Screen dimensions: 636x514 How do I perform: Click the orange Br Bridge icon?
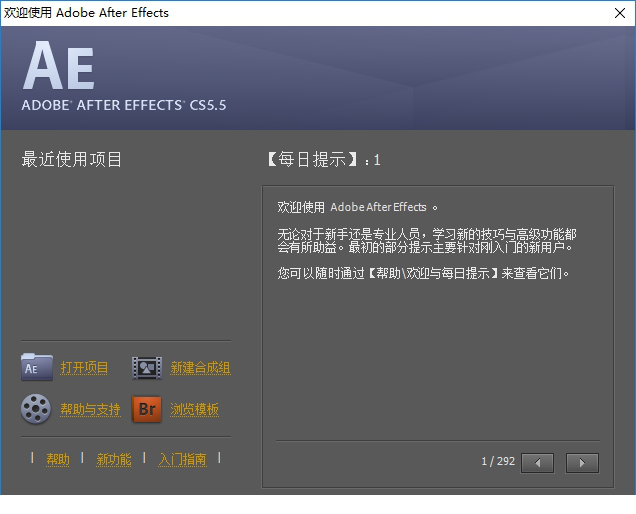147,409
